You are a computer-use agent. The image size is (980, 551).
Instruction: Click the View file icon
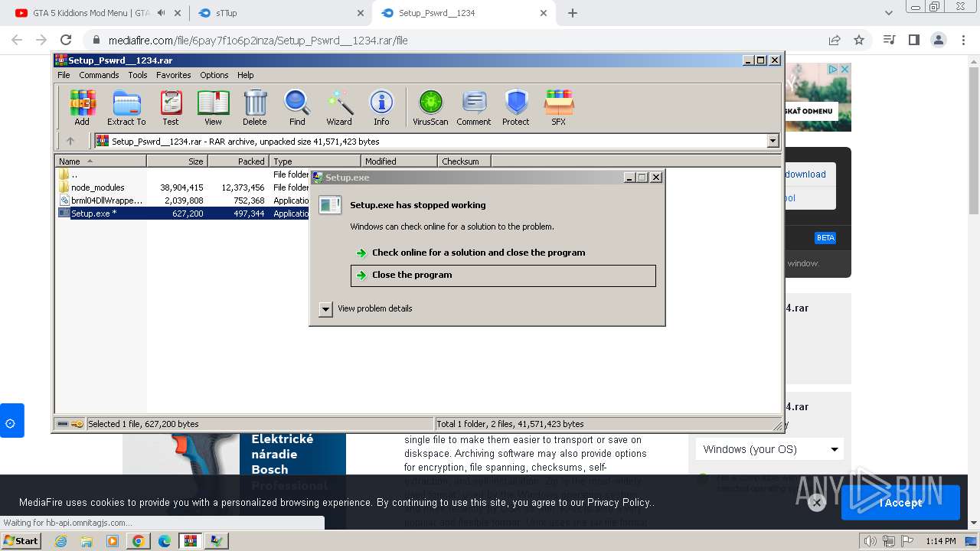213,107
